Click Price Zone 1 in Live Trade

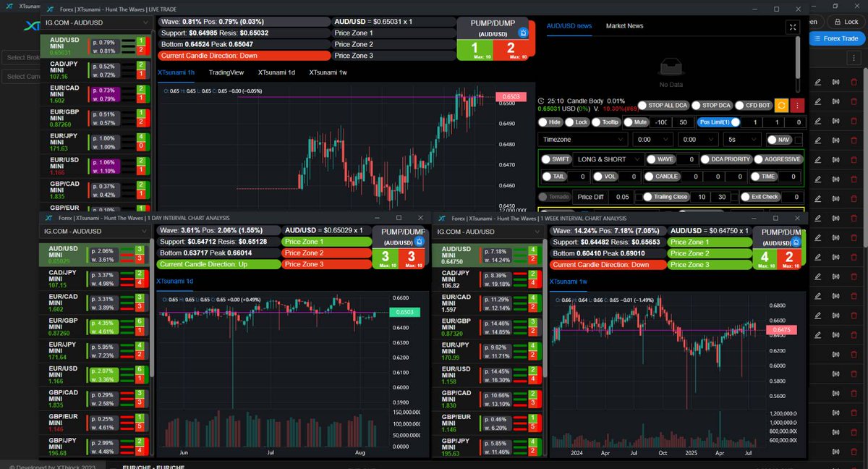(x=393, y=33)
